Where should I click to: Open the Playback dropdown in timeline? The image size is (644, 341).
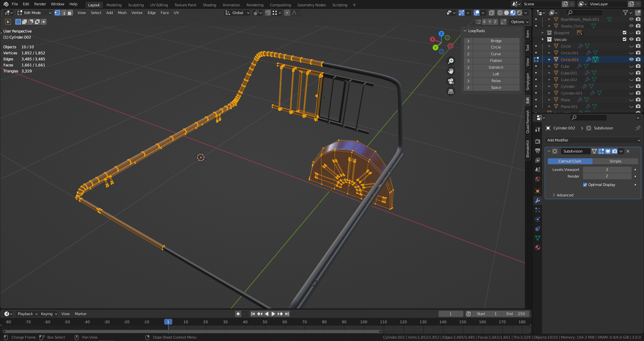[27, 314]
